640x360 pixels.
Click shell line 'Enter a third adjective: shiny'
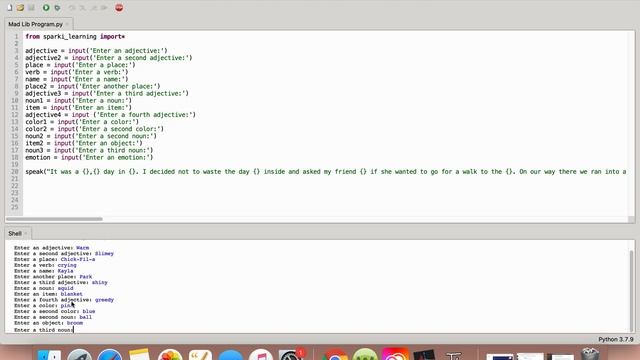[x=61, y=282]
